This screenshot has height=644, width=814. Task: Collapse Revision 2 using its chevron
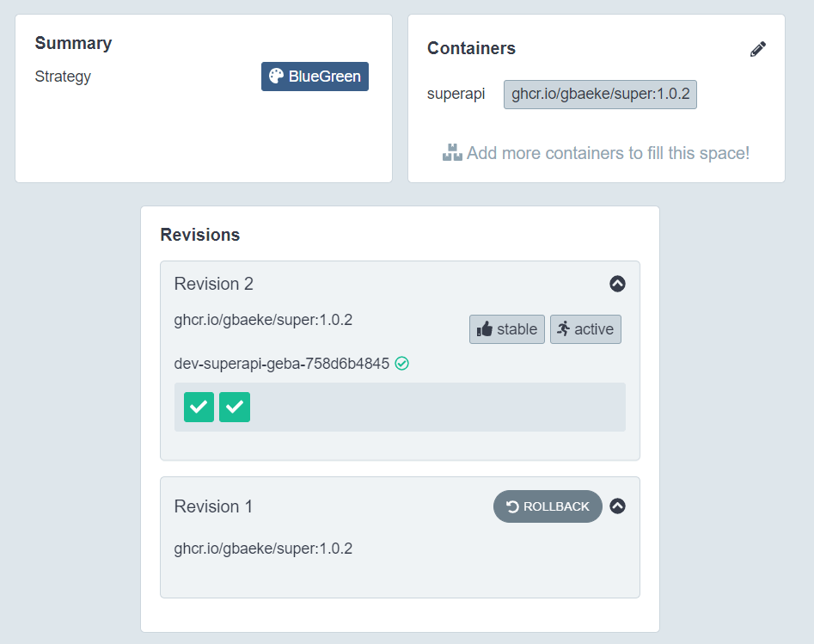[x=617, y=284]
